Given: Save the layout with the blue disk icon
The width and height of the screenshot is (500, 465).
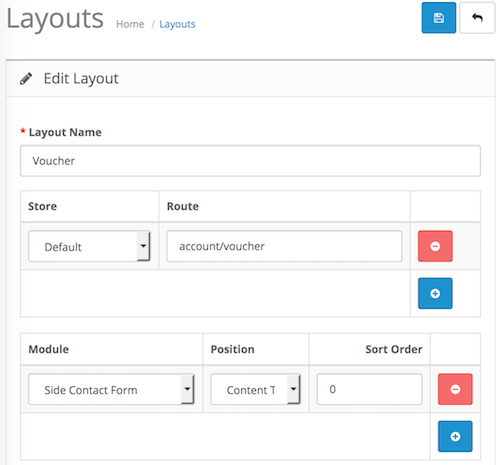Looking at the screenshot, I should click(x=438, y=18).
